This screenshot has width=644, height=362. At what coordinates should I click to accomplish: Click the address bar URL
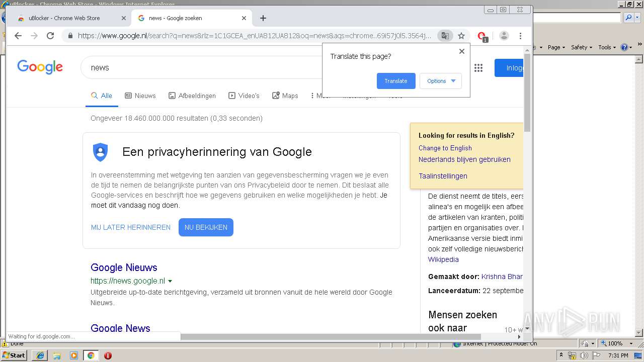[x=254, y=36]
